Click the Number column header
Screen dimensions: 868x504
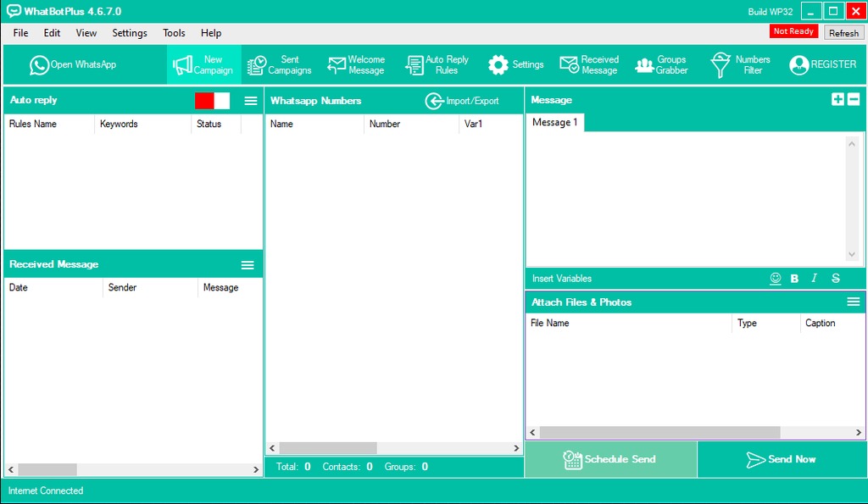pyautogui.click(x=411, y=124)
